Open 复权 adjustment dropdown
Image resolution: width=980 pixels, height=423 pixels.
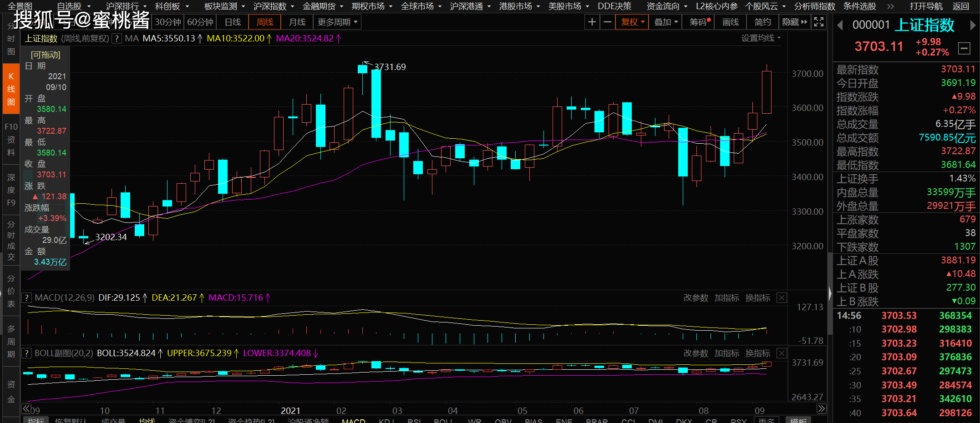632,22
